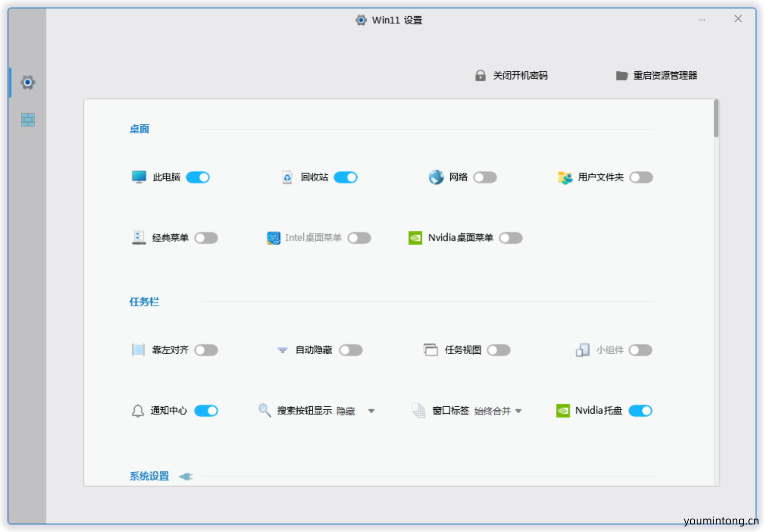Click the 通知中心 bell icon
The image size is (764, 532).
pyautogui.click(x=137, y=411)
